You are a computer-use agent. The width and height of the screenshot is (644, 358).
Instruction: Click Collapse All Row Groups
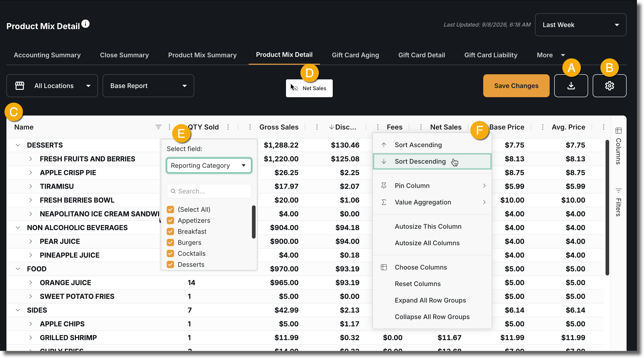click(432, 317)
